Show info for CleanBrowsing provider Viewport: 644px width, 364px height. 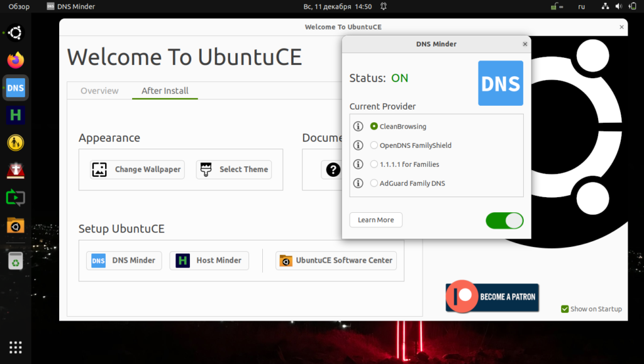pos(358,126)
